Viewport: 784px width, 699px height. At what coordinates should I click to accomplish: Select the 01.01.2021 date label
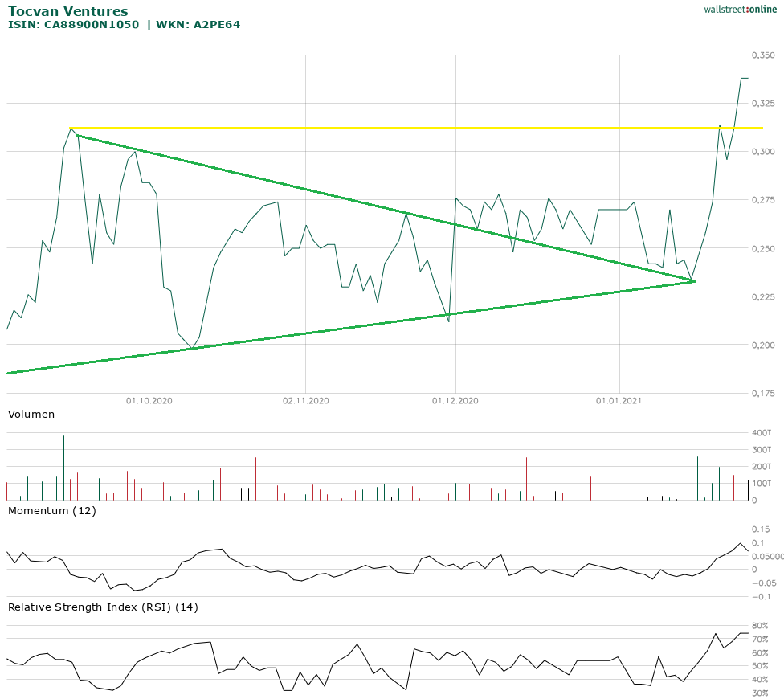(x=619, y=400)
